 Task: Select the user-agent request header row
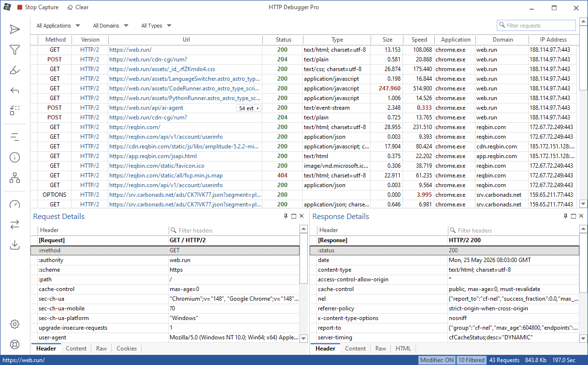165,337
